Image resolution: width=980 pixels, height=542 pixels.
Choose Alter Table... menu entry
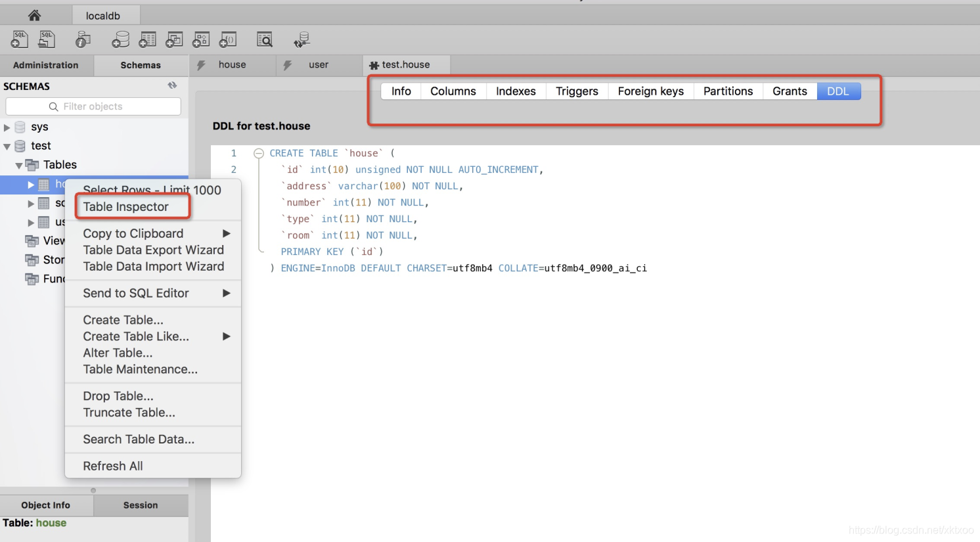[152, 353]
